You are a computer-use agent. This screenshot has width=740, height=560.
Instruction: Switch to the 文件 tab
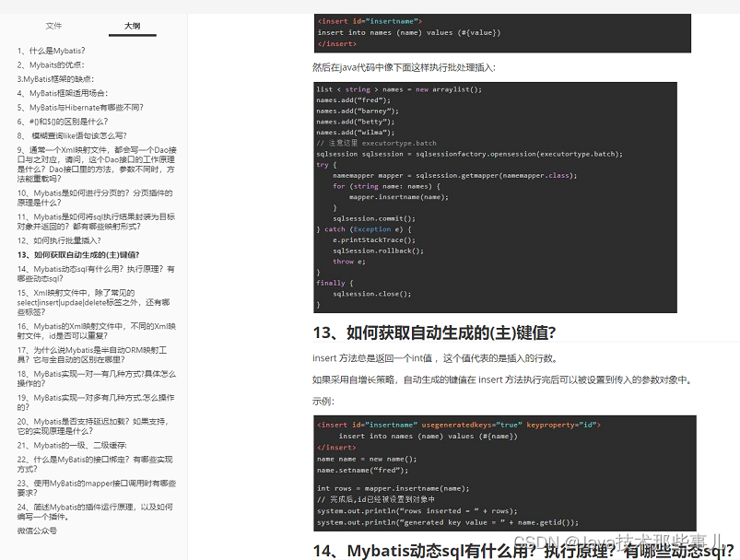point(53,26)
